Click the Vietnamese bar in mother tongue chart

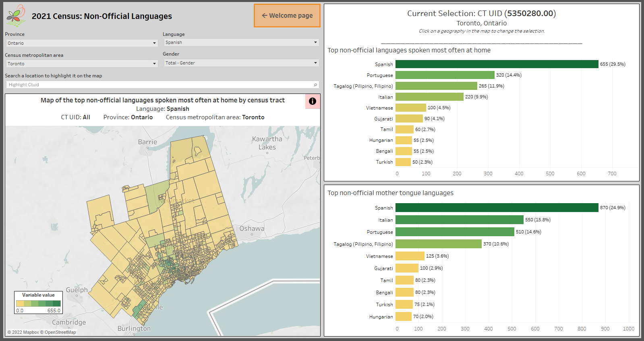[x=410, y=256]
